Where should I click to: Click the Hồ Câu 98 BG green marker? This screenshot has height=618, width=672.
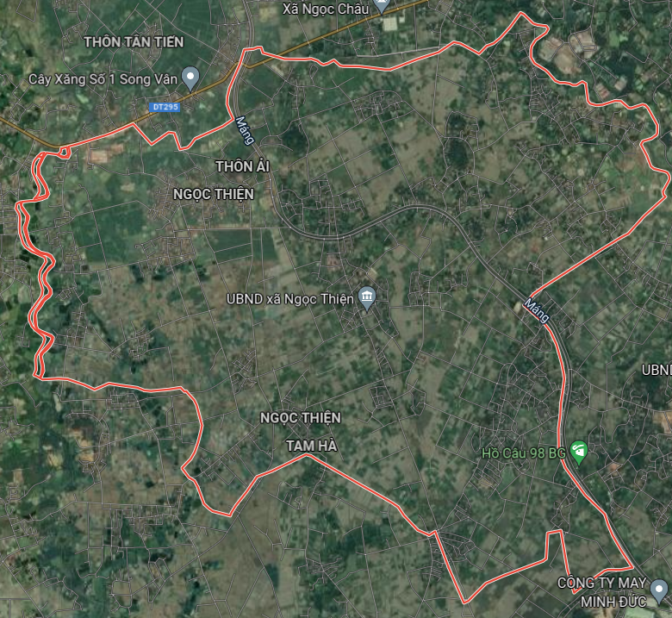point(579,452)
